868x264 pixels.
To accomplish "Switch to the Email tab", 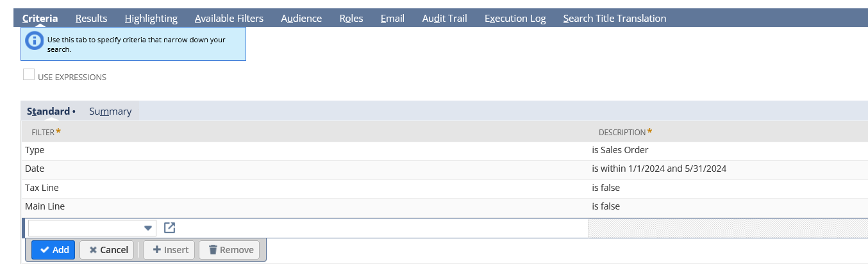I will [x=392, y=19].
